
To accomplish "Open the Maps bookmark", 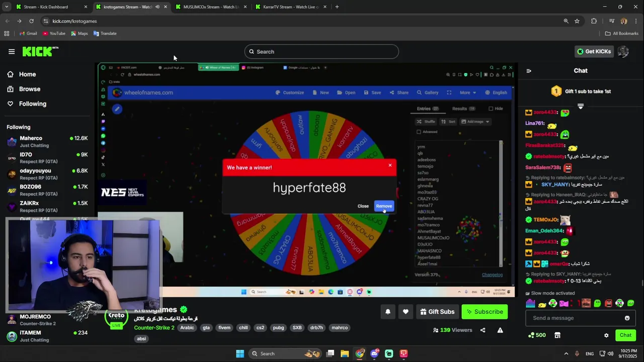I will [79, 34].
